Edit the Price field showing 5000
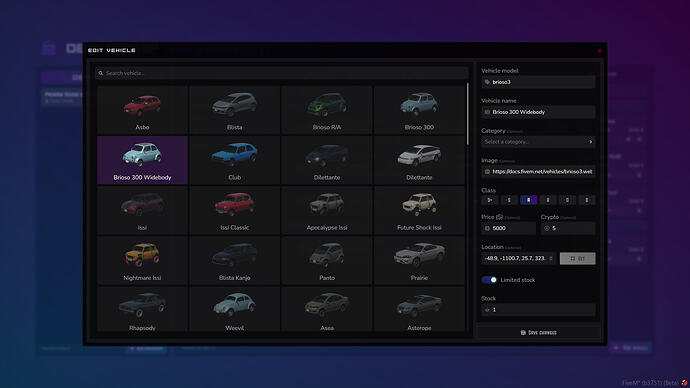690x388 pixels. [509, 228]
